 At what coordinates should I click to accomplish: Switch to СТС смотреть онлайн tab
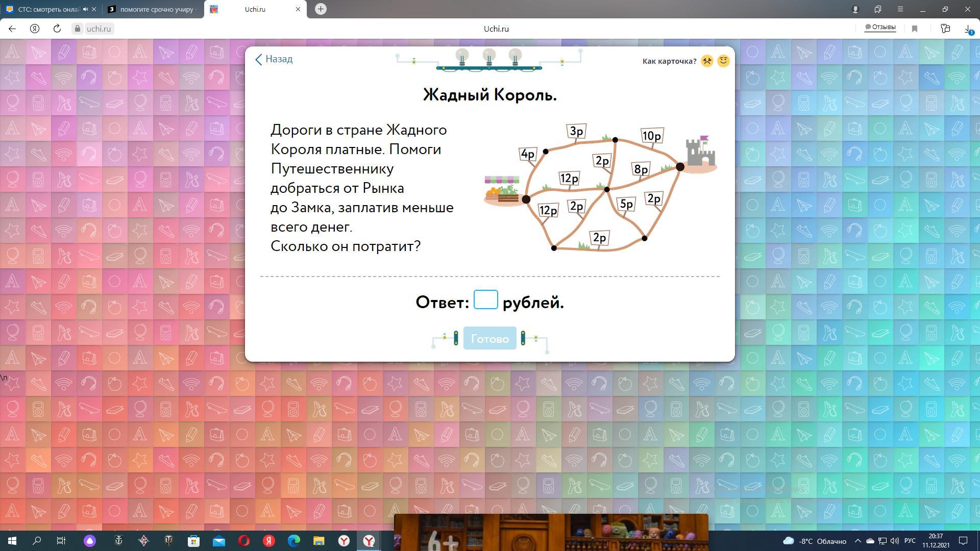click(48, 9)
